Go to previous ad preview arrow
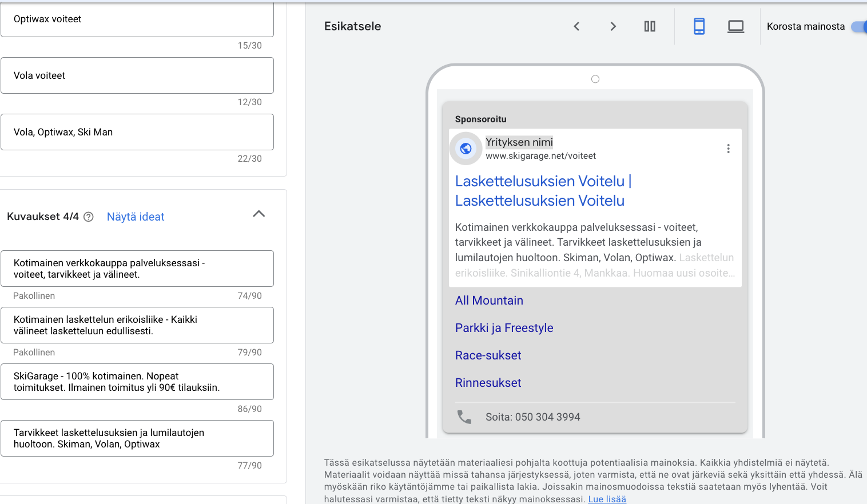 pos(576,26)
